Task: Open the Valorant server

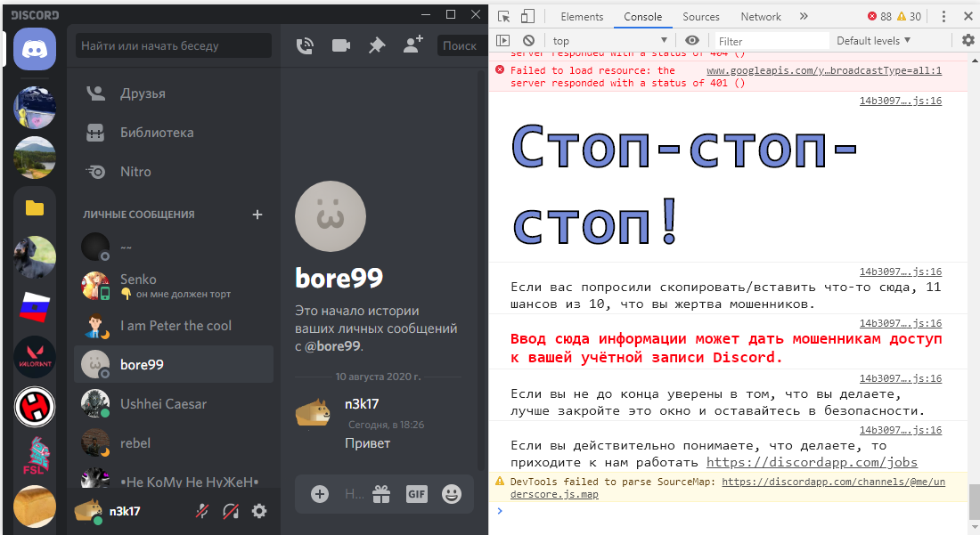Action: click(x=35, y=357)
